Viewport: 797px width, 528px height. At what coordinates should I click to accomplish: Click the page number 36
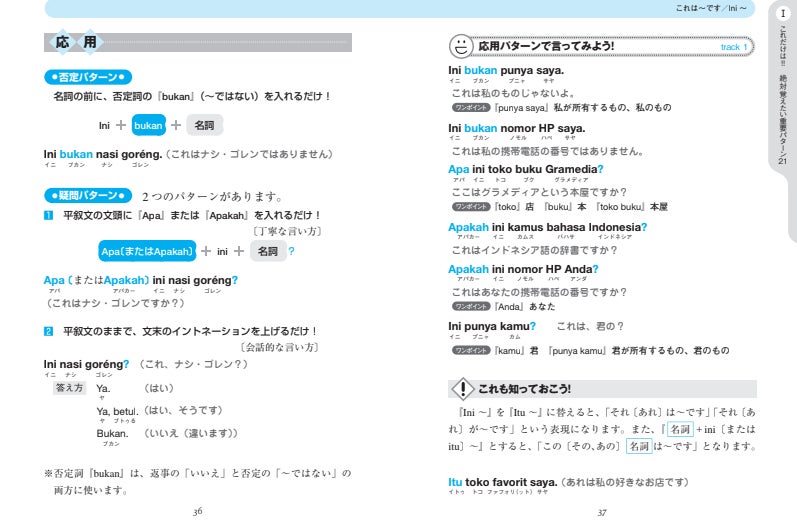point(198,511)
